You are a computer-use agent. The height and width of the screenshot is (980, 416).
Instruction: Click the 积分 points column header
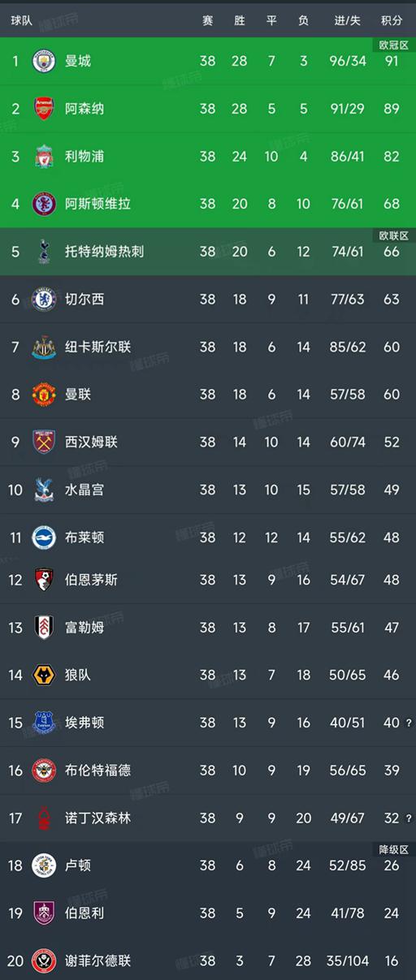point(392,21)
